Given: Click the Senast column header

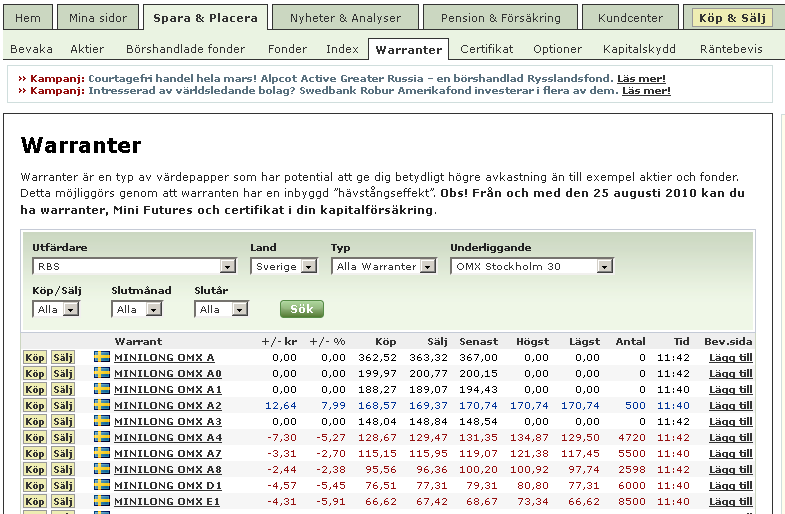Looking at the screenshot, I should point(479,341).
